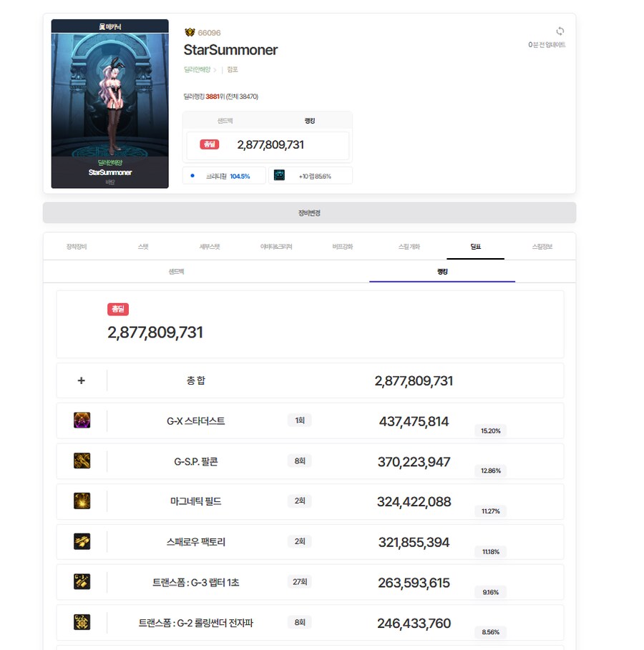This screenshot has width=644, height=650.
Task: Switch to the 샌드백 sub-tab
Action: click(x=176, y=272)
